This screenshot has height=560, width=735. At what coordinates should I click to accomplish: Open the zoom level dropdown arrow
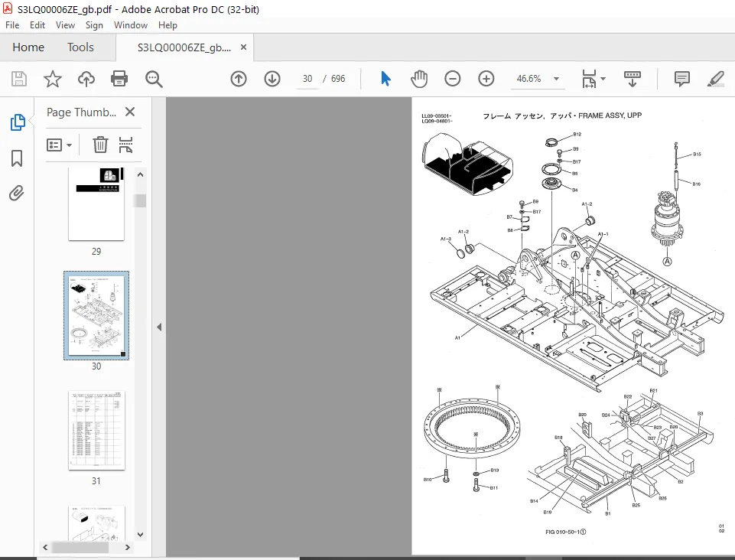(x=556, y=79)
